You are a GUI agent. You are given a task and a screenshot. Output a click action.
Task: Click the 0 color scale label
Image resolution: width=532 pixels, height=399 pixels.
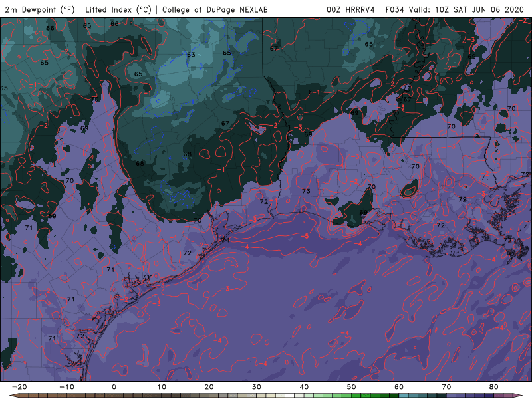point(114,387)
